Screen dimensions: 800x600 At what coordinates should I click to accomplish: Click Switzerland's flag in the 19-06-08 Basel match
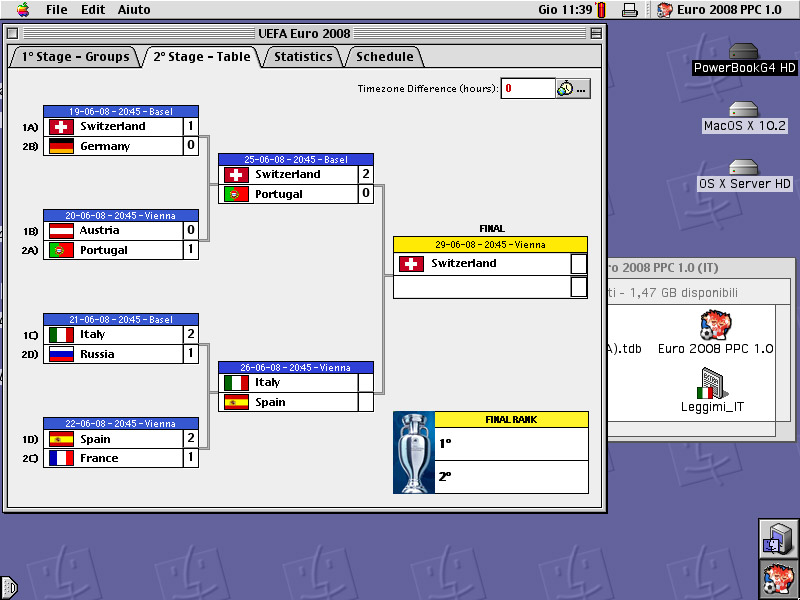point(61,127)
